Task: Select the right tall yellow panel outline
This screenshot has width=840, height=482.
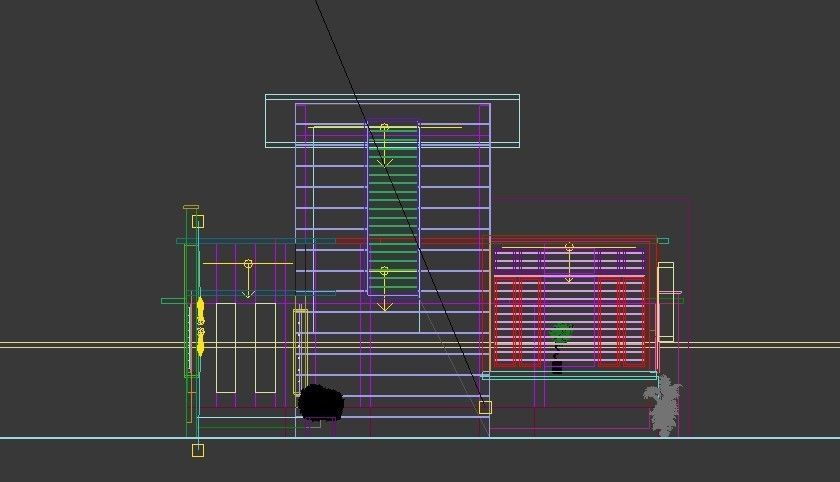Action: click(x=265, y=348)
